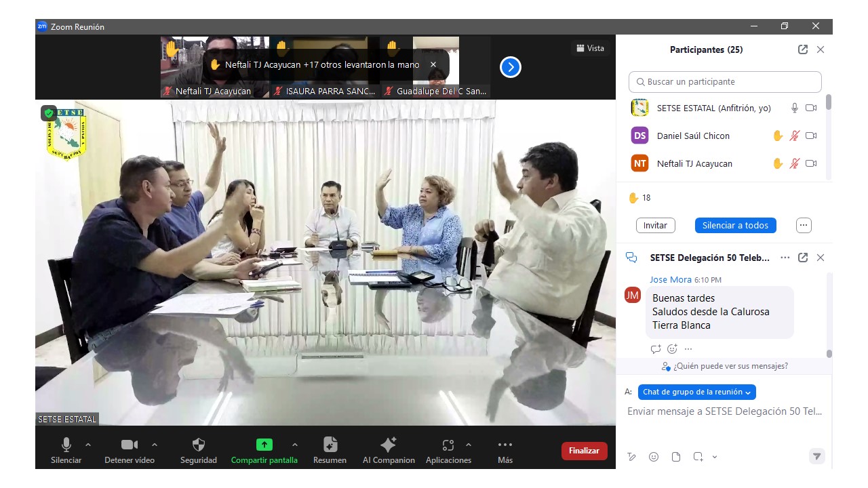Open more options next to Silenciar a todos
The image size is (868, 488).
(x=804, y=225)
